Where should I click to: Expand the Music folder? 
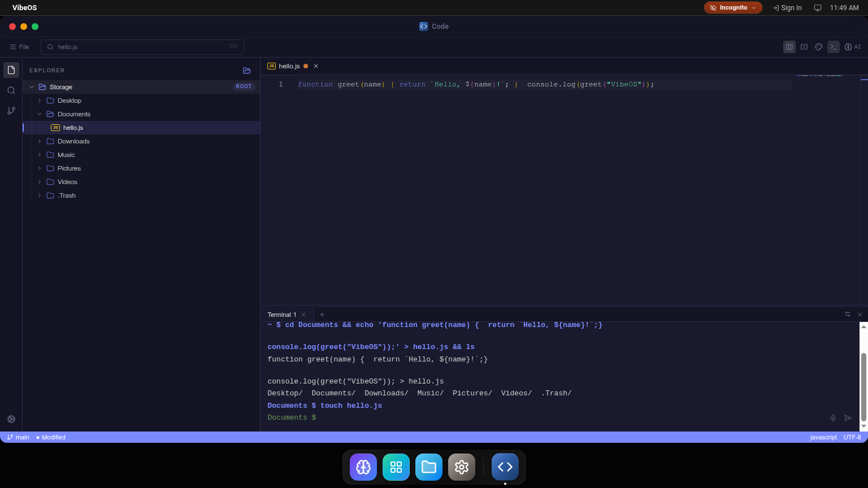(x=40, y=155)
